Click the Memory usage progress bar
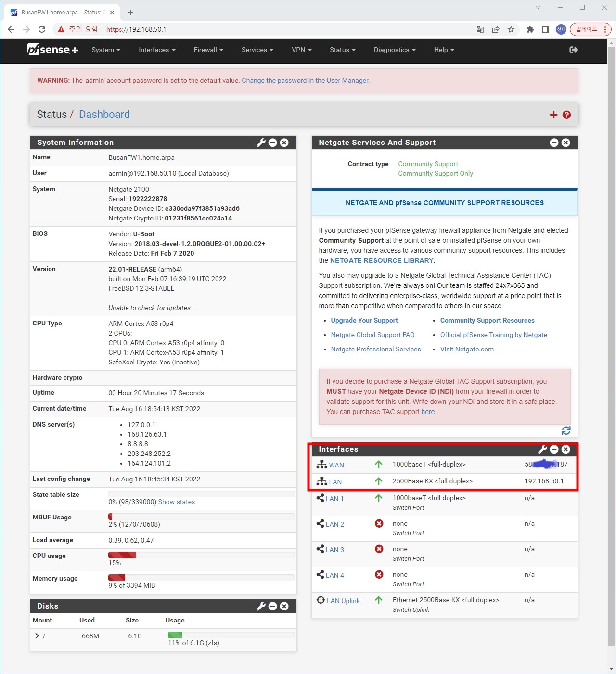 [201, 578]
